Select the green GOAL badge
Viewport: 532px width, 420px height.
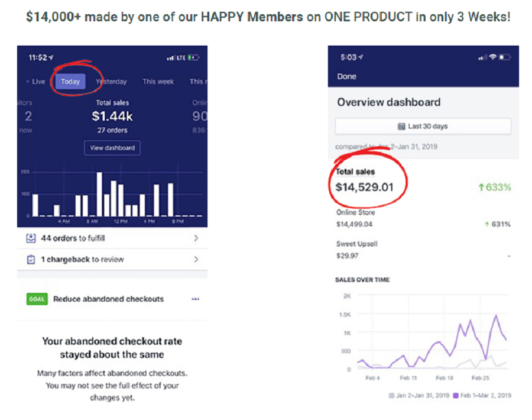(x=37, y=299)
